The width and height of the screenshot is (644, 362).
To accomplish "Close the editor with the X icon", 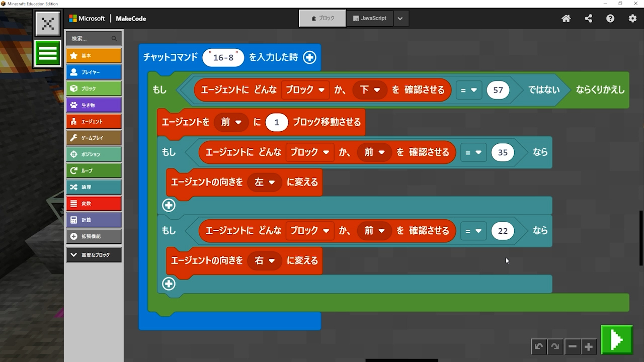I will coord(48,23).
